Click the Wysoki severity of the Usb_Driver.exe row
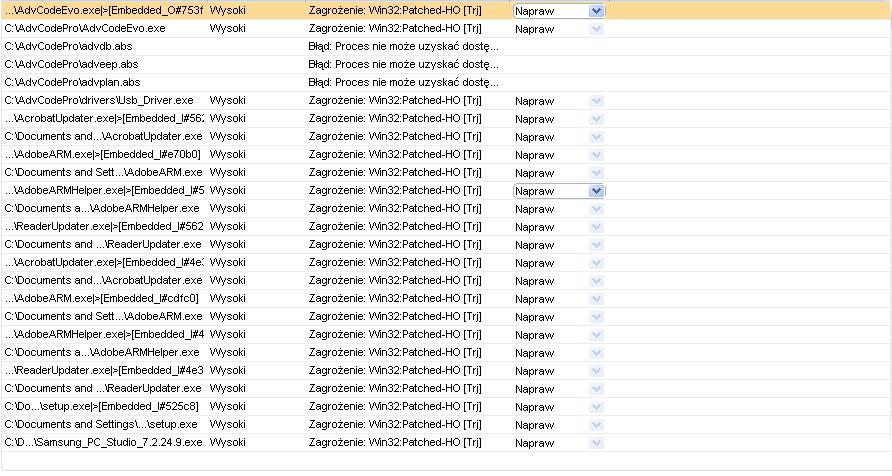This screenshot has width=892, height=476. pos(228,101)
